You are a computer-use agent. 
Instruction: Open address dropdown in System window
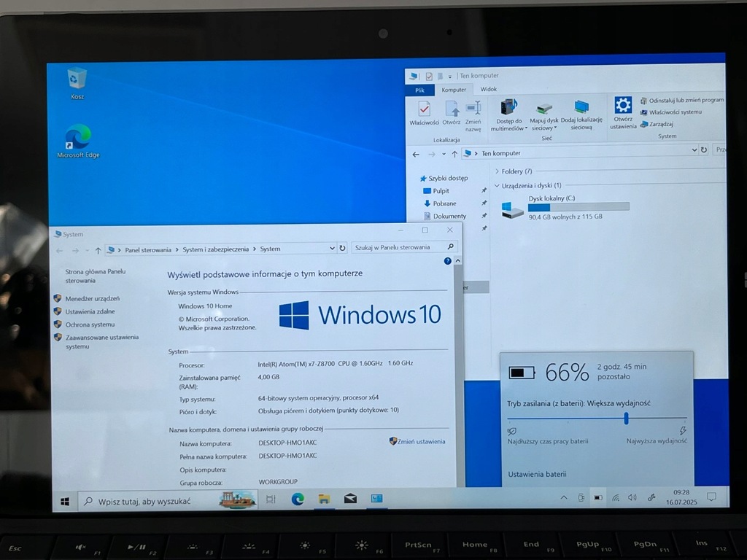click(332, 248)
